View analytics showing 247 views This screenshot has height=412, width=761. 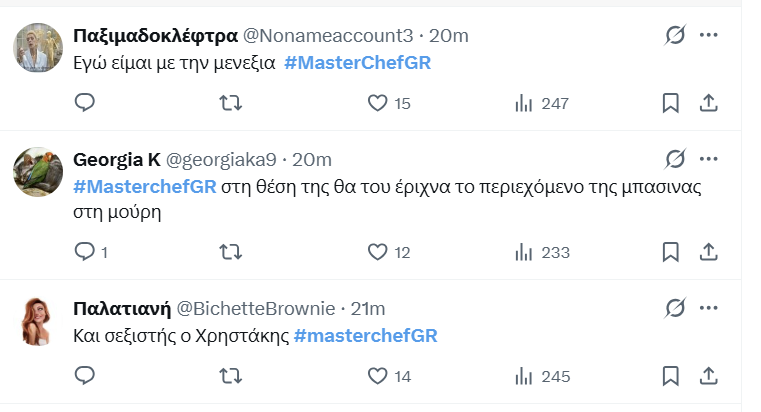pyautogui.click(x=541, y=103)
